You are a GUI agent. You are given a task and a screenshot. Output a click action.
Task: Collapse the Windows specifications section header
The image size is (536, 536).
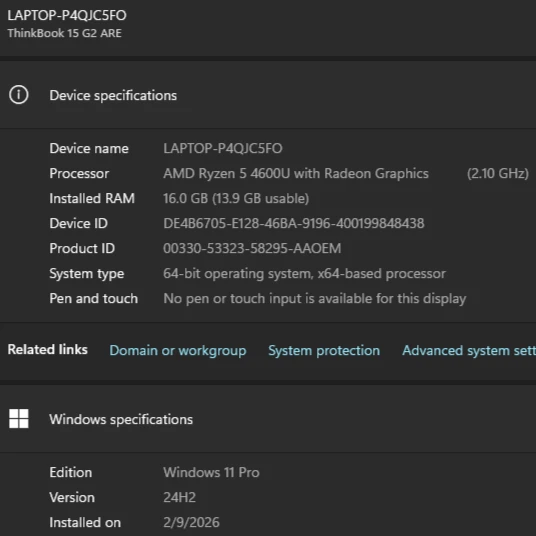click(268, 419)
